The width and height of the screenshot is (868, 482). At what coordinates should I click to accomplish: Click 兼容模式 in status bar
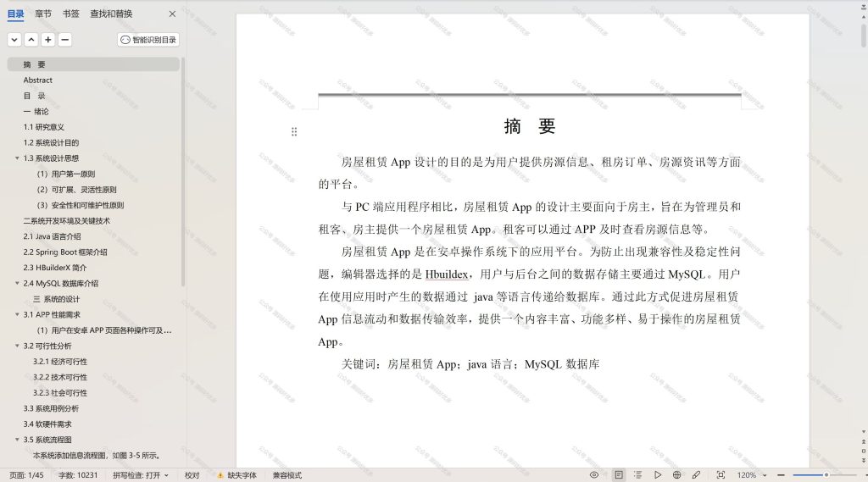(287, 475)
